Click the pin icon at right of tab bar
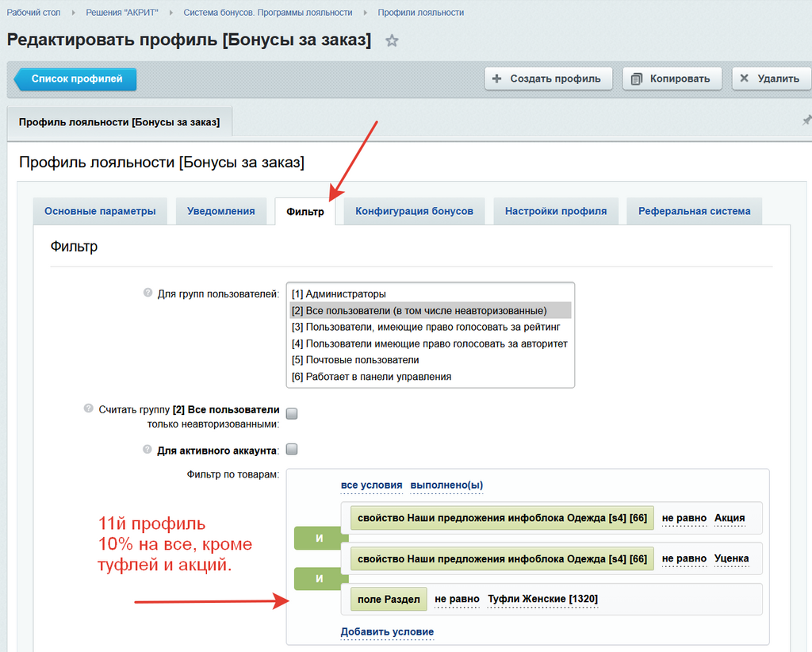 click(x=806, y=121)
